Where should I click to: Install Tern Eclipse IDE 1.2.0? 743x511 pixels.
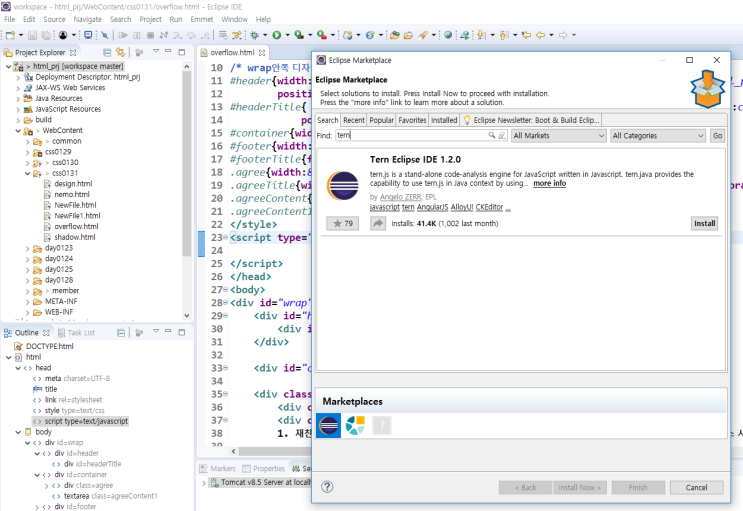(705, 223)
